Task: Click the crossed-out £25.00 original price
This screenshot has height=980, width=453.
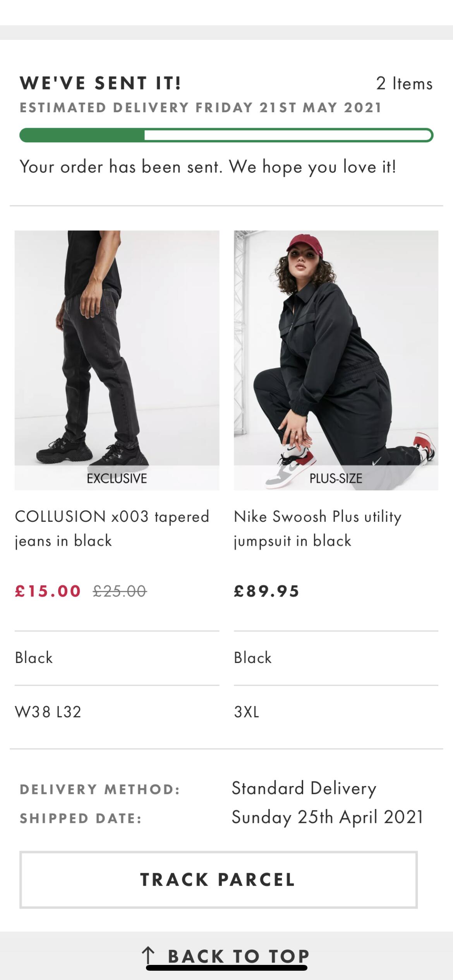Action: [120, 591]
